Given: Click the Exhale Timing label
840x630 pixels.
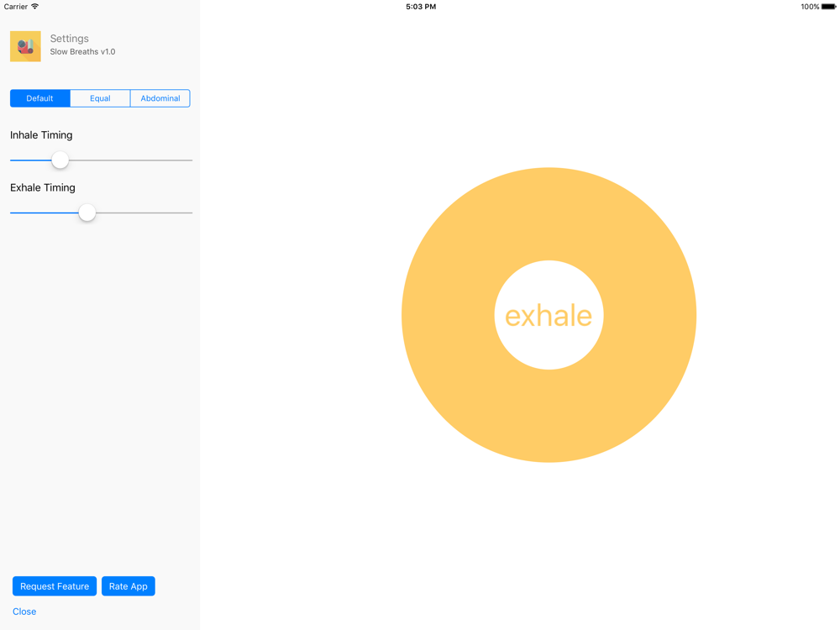Looking at the screenshot, I should [x=43, y=187].
